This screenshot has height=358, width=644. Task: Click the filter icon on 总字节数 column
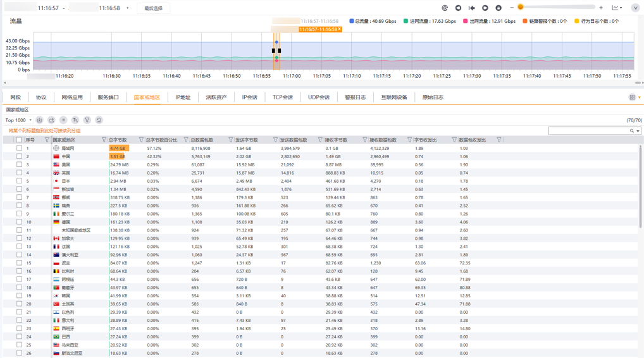point(141,140)
